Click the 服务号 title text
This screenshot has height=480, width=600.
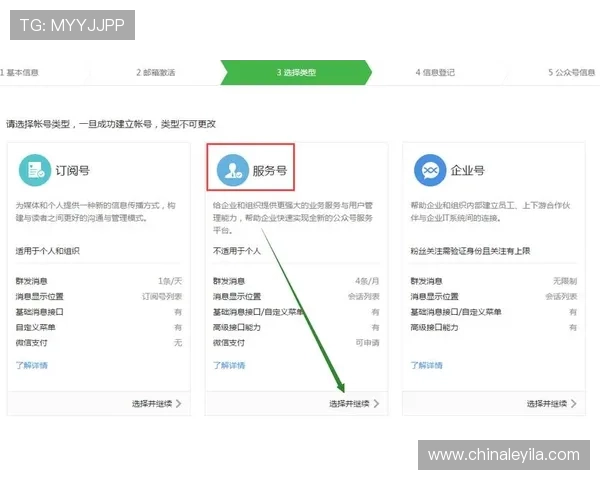[270, 170]
